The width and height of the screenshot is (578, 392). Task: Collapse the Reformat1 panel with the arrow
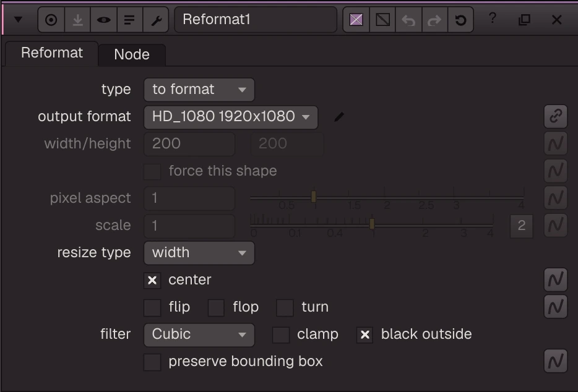pyautogui.click(x=18, y=20)
